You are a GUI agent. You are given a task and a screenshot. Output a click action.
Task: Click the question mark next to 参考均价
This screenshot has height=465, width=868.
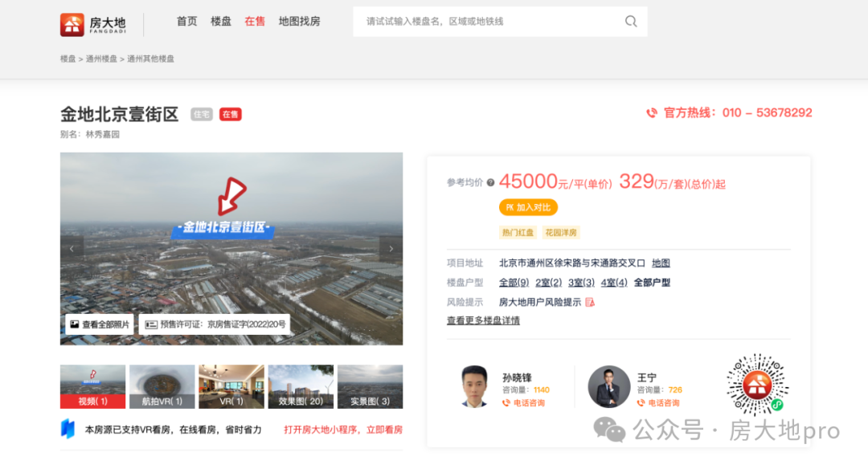pyautogui.click(x=490, y=182)
